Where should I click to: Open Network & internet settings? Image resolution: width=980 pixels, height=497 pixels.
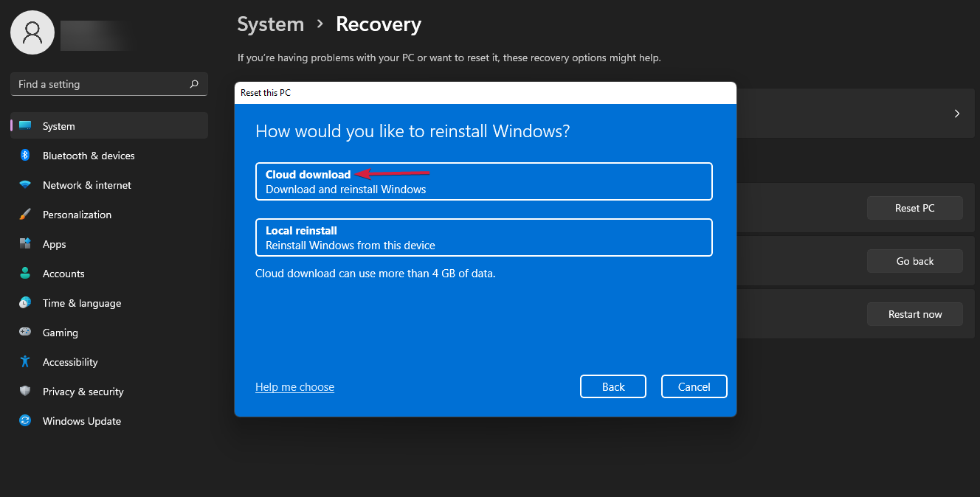[26, 185]
